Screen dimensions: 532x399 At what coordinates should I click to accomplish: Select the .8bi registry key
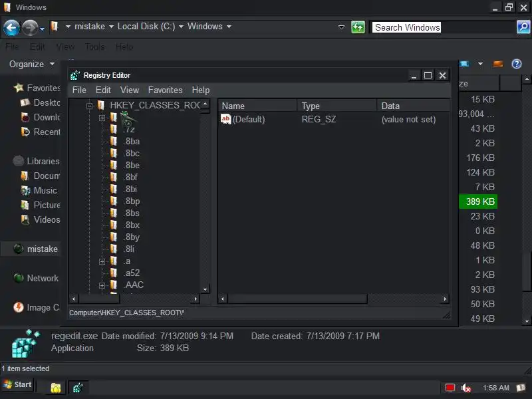[130, 189]
